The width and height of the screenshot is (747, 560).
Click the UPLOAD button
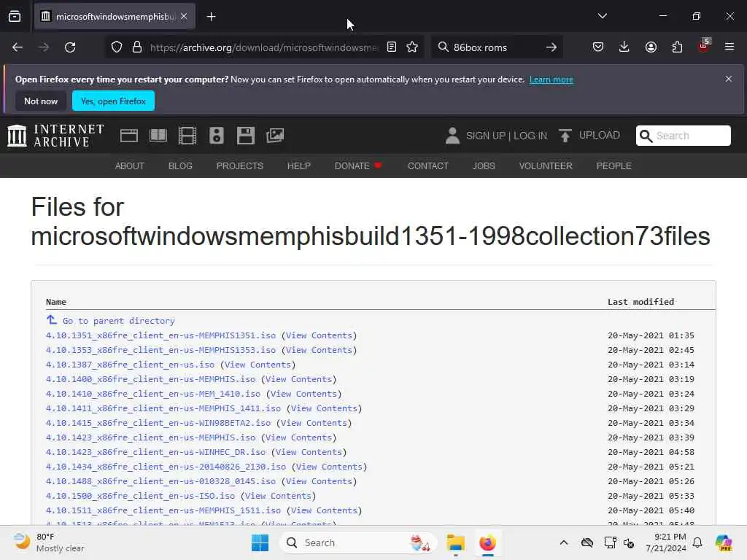(589, 136)
